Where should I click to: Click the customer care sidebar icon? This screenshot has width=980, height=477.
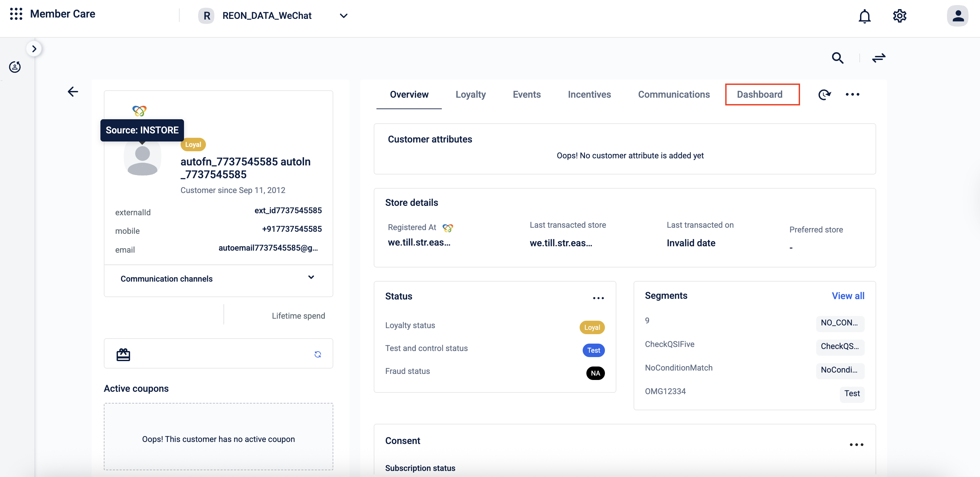coord(15,67)
